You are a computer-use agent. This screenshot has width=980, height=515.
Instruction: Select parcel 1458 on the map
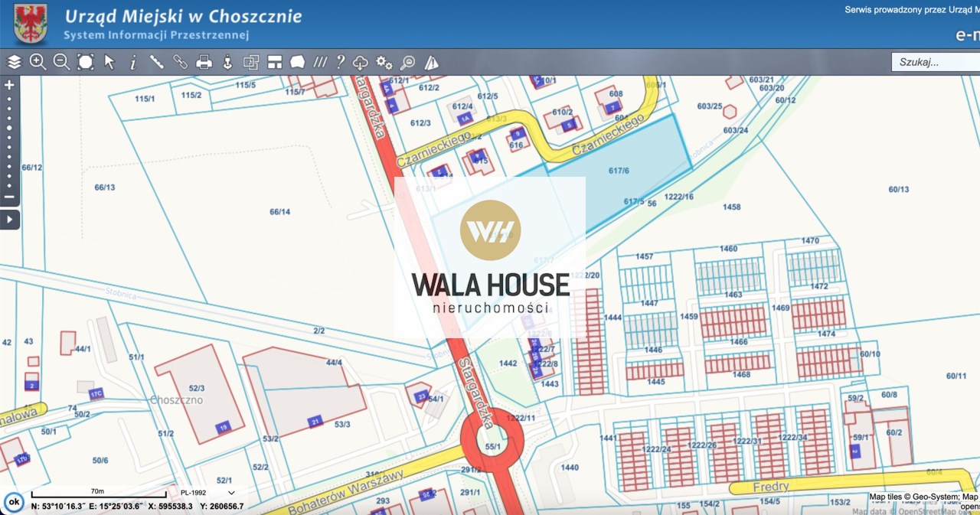[732, 207]
